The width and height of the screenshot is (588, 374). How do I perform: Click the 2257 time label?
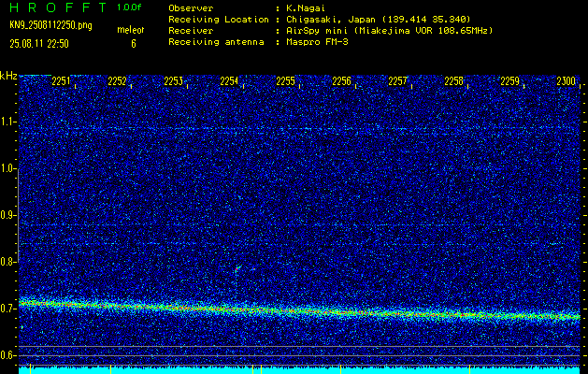click(x=397, y=80)
